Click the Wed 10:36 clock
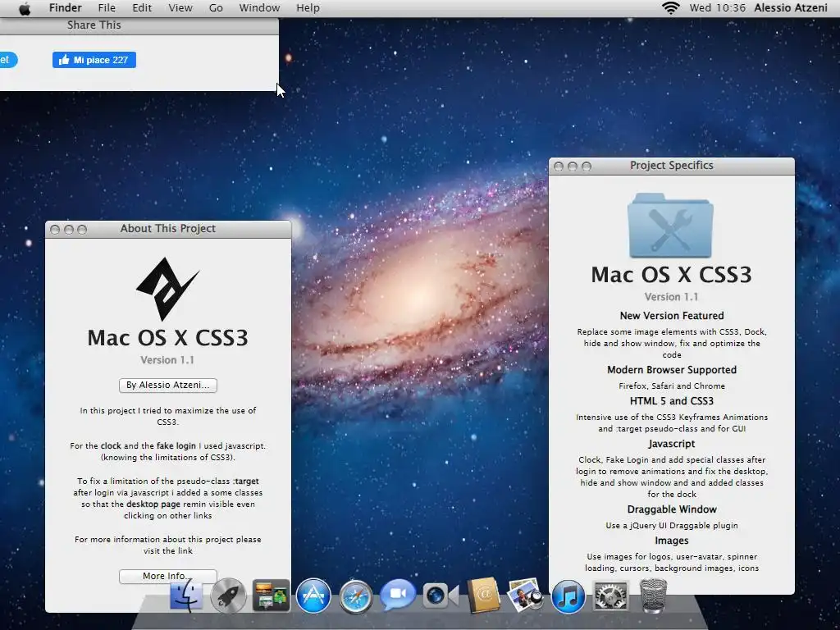 [717, 8]
